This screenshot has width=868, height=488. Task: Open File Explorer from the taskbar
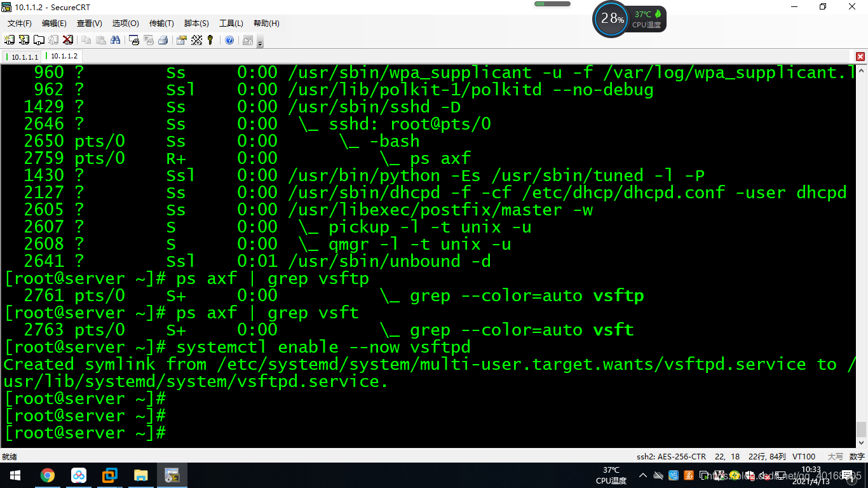(140, 475)
